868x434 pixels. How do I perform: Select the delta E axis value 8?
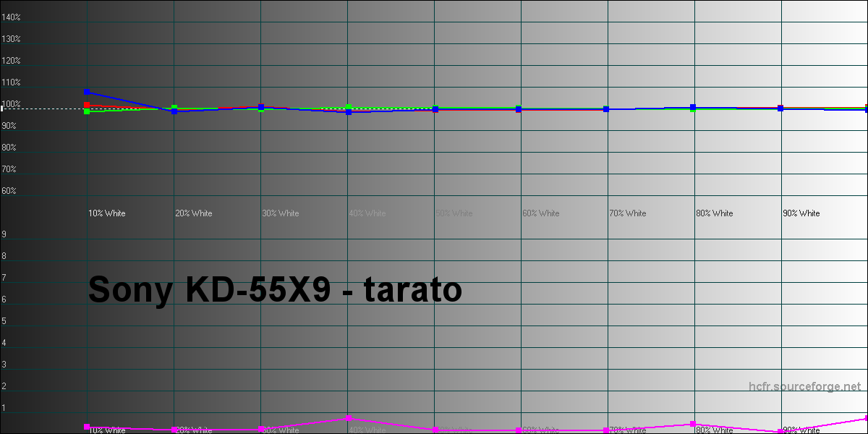click(x=4, y=256)
